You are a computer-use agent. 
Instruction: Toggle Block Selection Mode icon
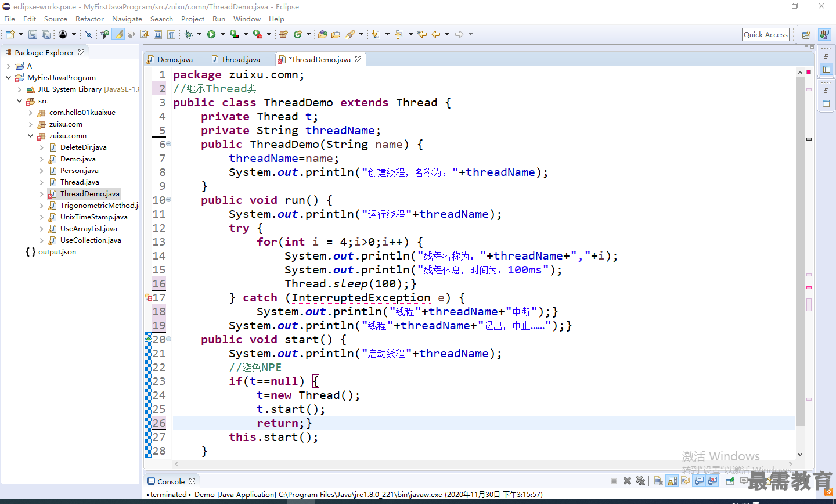coord(158,34)
